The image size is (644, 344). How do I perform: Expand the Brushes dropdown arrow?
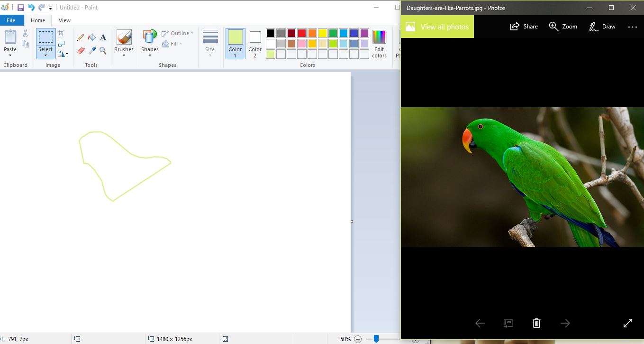pyautogui.click(x=124, y=55)
